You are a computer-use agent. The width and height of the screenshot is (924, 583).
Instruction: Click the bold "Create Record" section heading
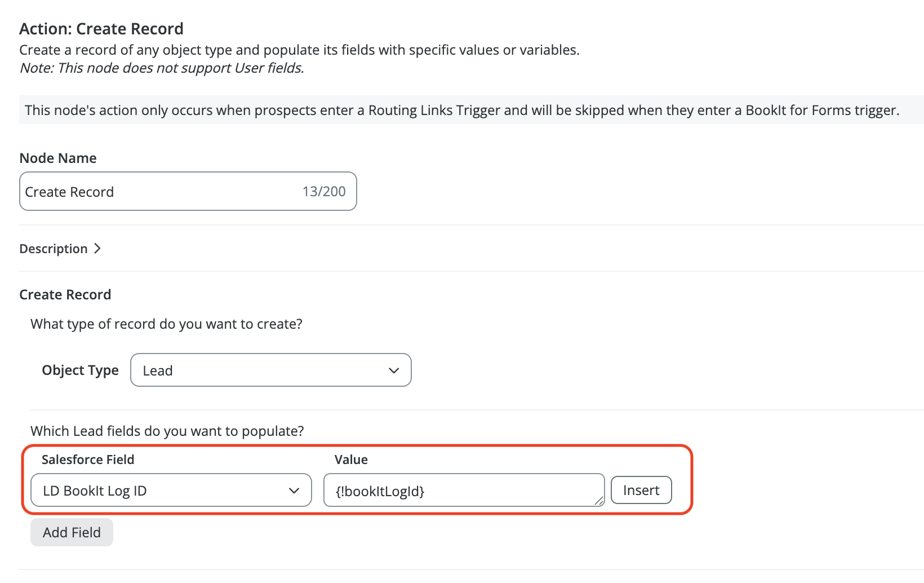coord(65,295)
